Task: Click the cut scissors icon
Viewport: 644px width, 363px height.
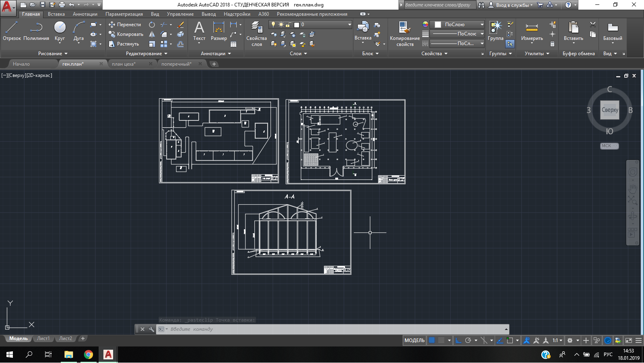Action: [x=593, y=25]
